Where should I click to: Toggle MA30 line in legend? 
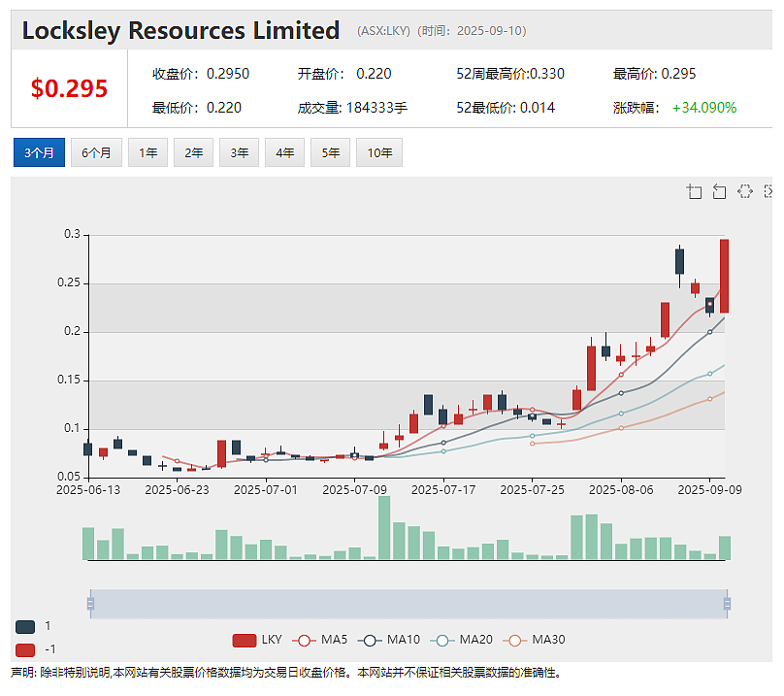tap(534, 640)
